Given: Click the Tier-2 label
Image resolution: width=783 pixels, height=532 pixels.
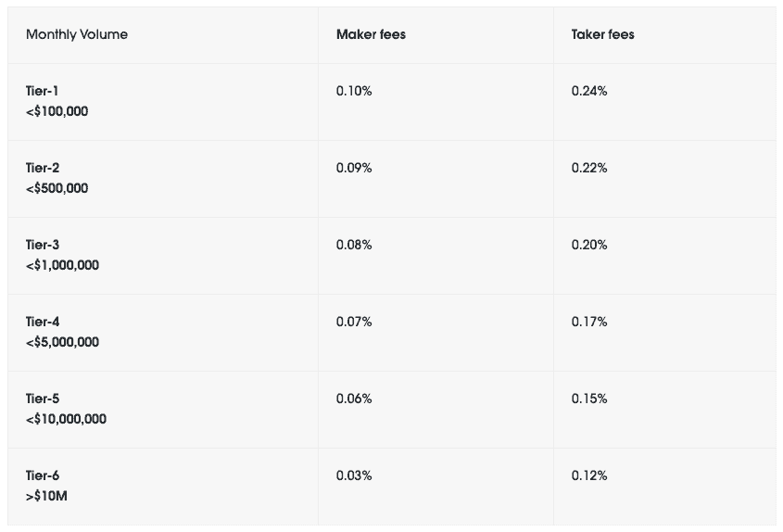Looking at the screenshot, I should (x=43, y=168).
